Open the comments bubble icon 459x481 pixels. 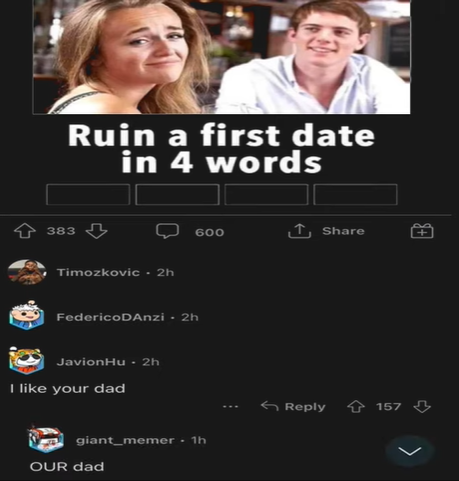click(x=167, y=231)
